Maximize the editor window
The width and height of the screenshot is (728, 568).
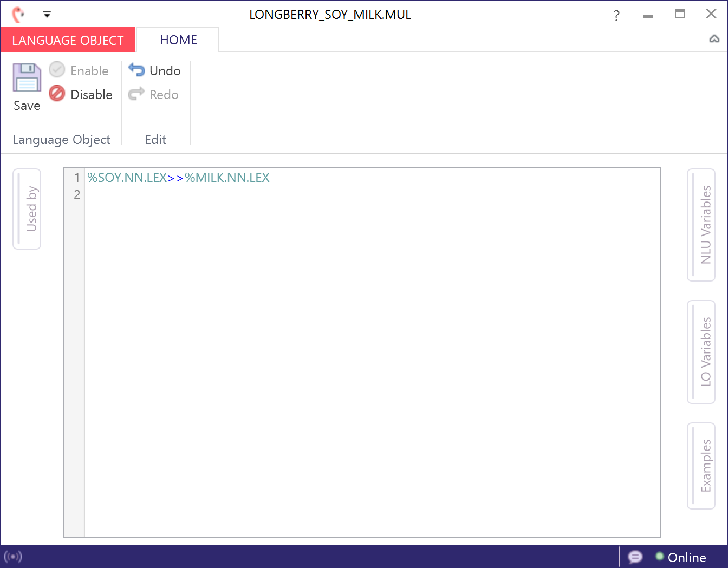tap(680, 14)
